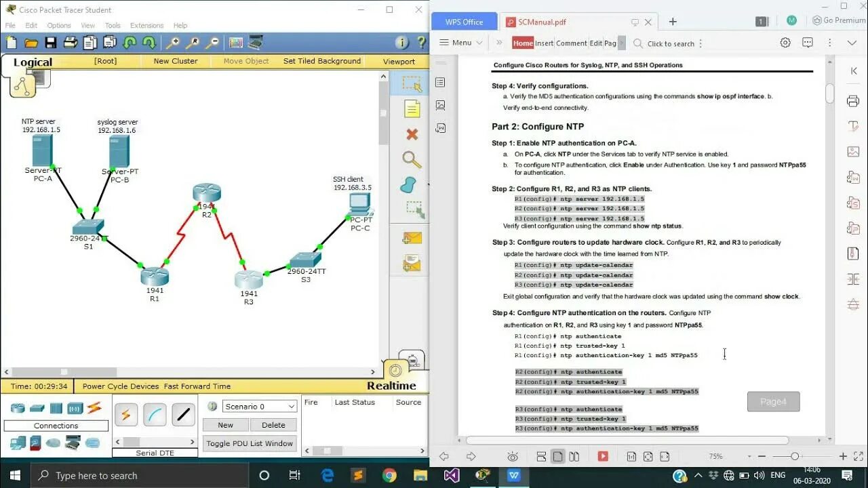Click the WPS vertical scrollbar thumb
The width and height of the screenshot is (868, 488).
(829, 94)
